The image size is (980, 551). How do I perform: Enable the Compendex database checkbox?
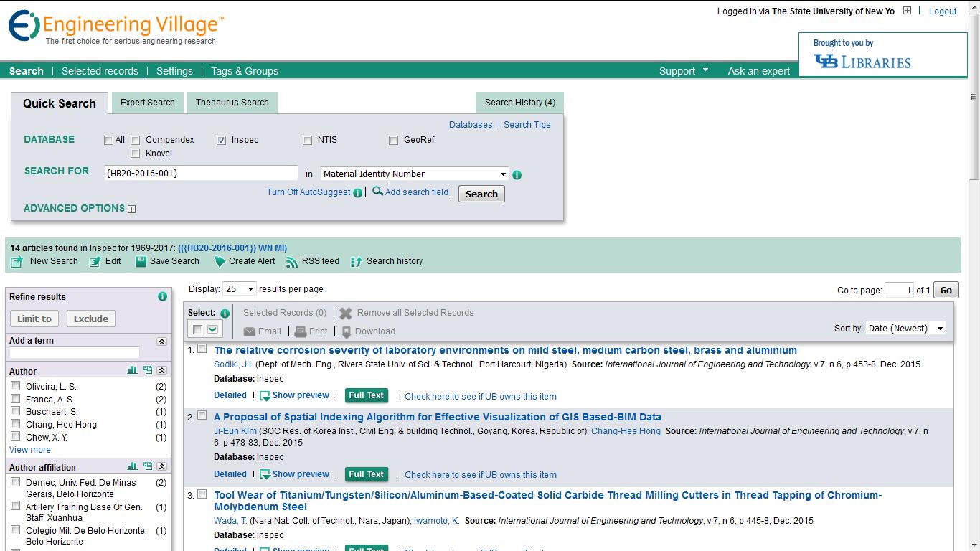pyautogui.click(x=135, y=140)
